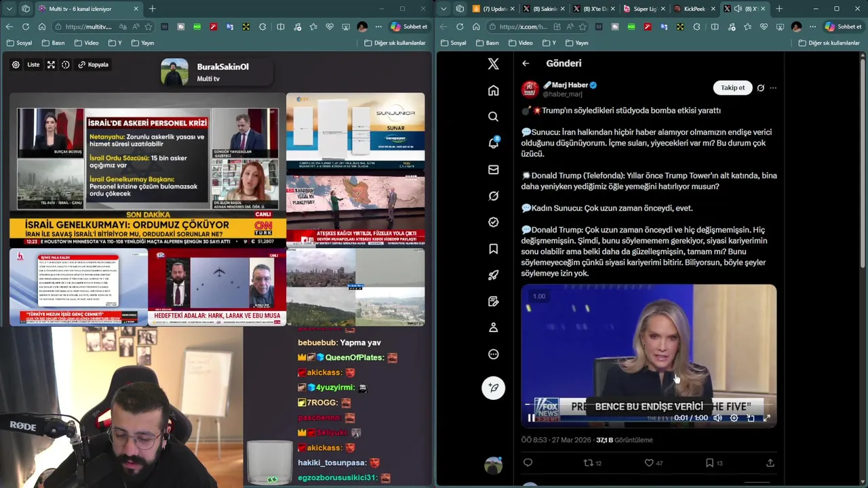Toggle the tab audio speaker on active X tab
Screen dimensions: 868x488
click(738, 9)
